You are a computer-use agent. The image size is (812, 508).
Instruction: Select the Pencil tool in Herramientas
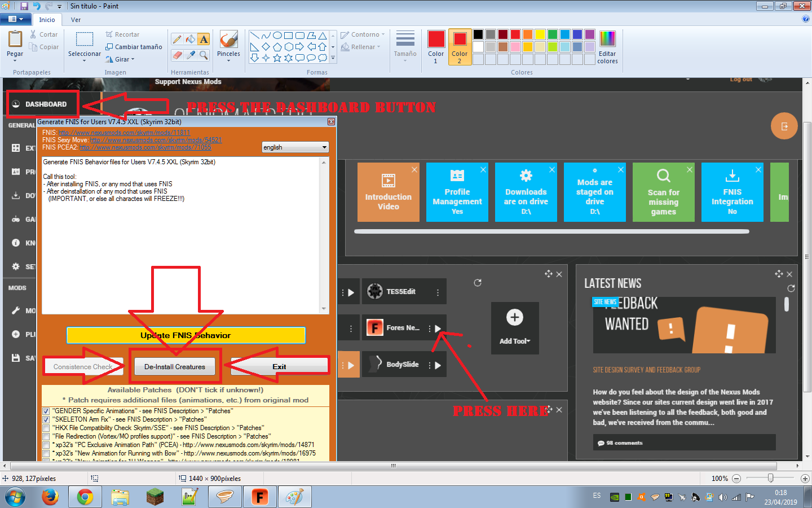177,39
